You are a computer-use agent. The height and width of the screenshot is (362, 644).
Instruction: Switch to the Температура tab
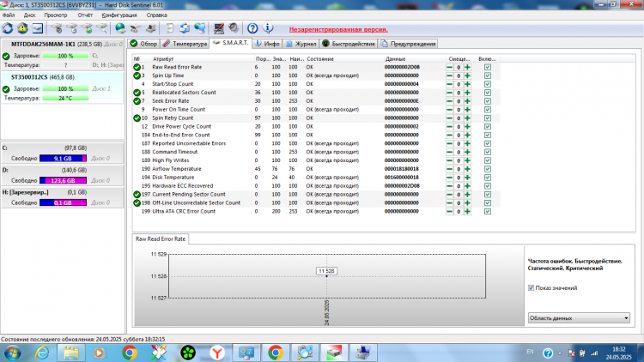185,44
